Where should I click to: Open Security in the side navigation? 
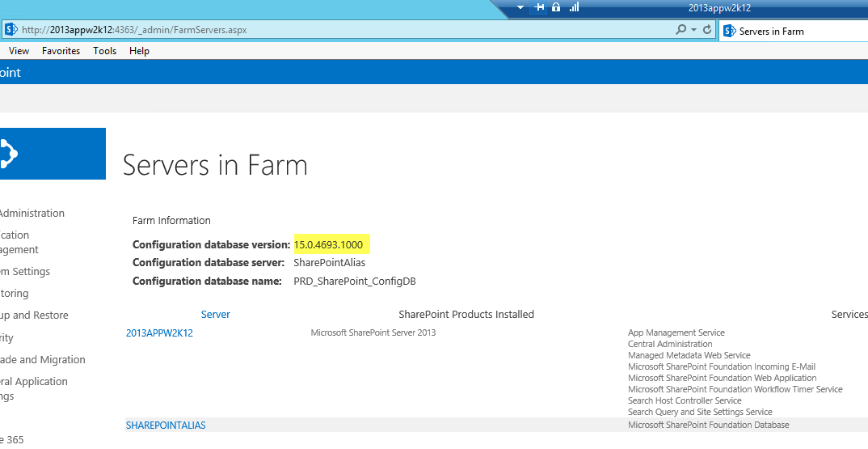click(6, 337)
